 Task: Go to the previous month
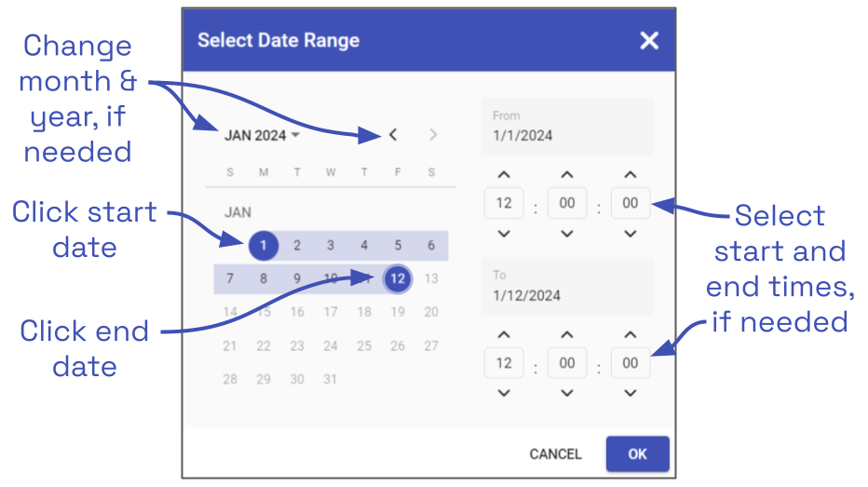coord(393,135)
